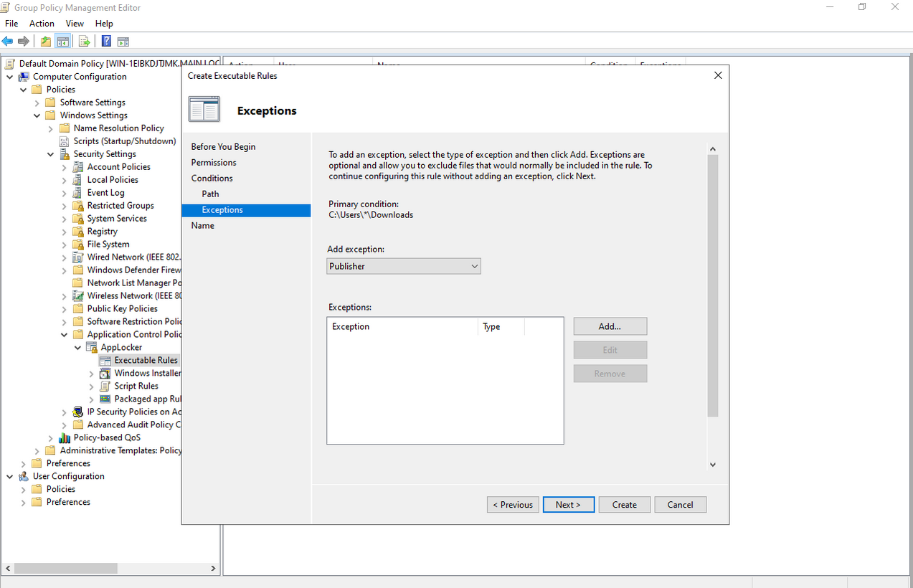913x588 pixels.
Task: Open the blue Help question mark icon
Action: (106, 41)
